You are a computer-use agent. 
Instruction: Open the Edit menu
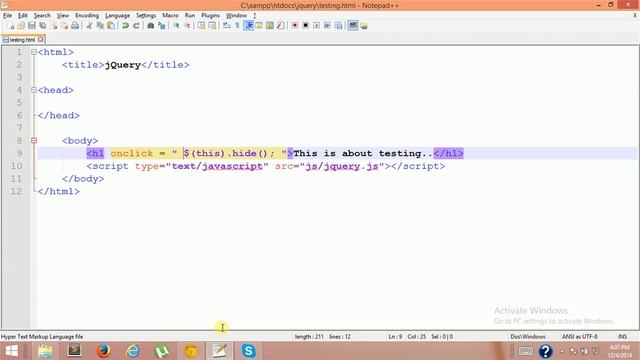point(23,16)
